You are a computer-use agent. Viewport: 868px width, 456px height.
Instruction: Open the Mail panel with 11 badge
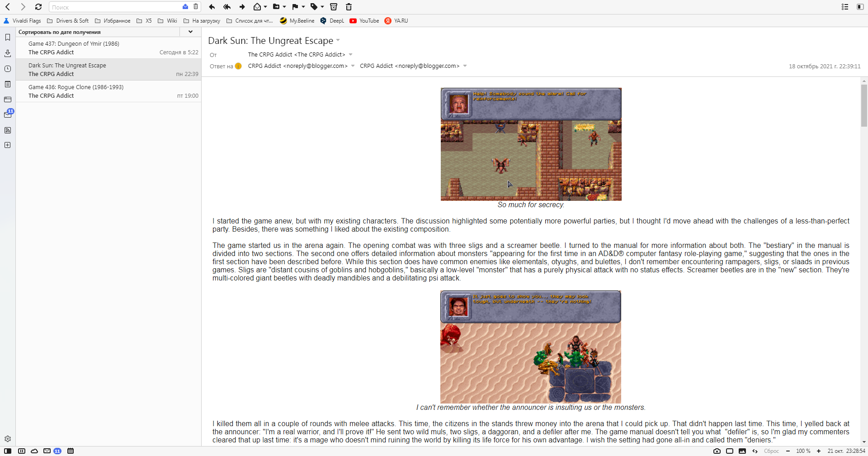pyautogui.click(x=8, y=114)
